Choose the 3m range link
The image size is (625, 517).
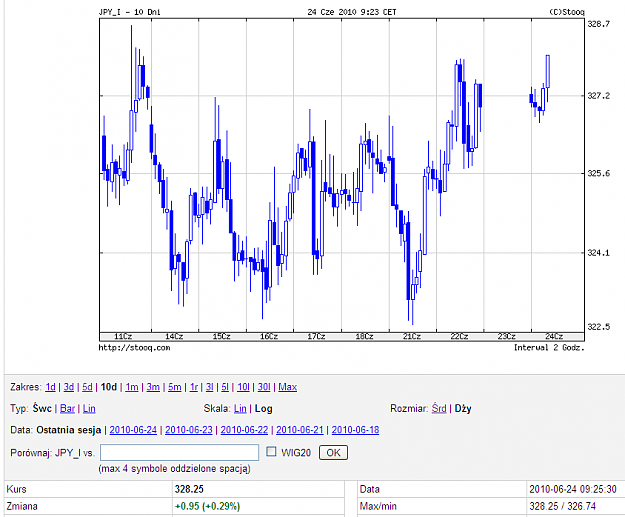tap(153, 387)
